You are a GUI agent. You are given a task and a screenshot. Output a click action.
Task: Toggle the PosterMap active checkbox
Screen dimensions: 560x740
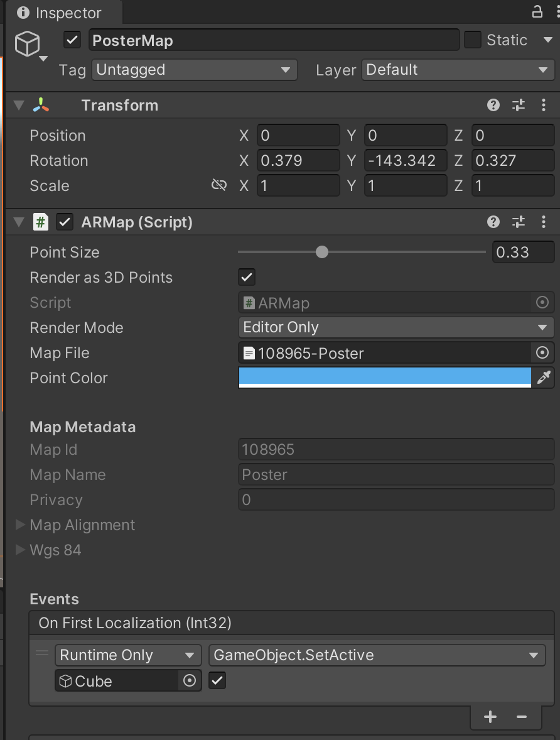[x=72, y=40]
